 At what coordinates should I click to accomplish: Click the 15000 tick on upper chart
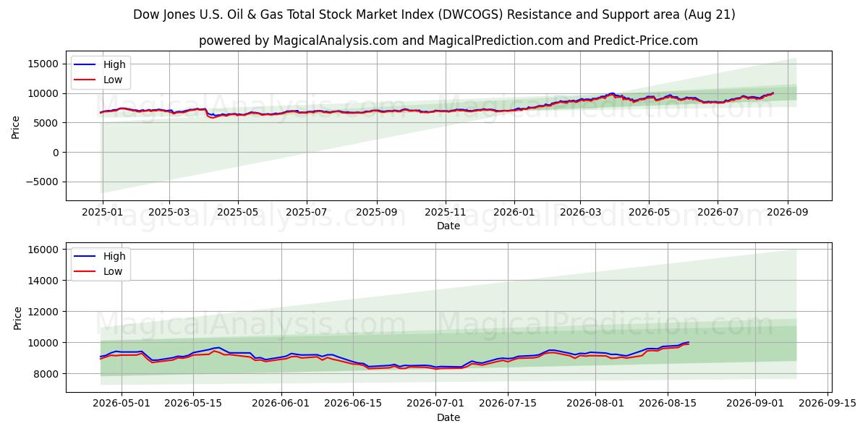click(45, 64)
